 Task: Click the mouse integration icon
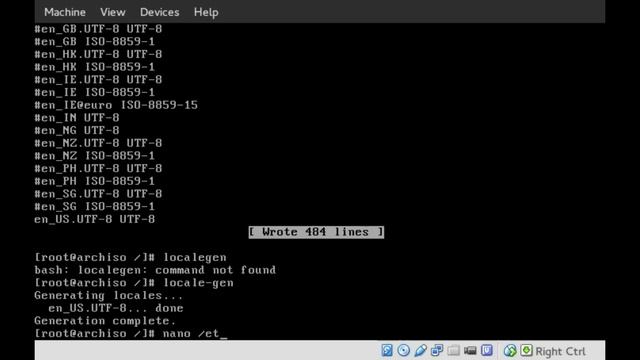point(510,350)
